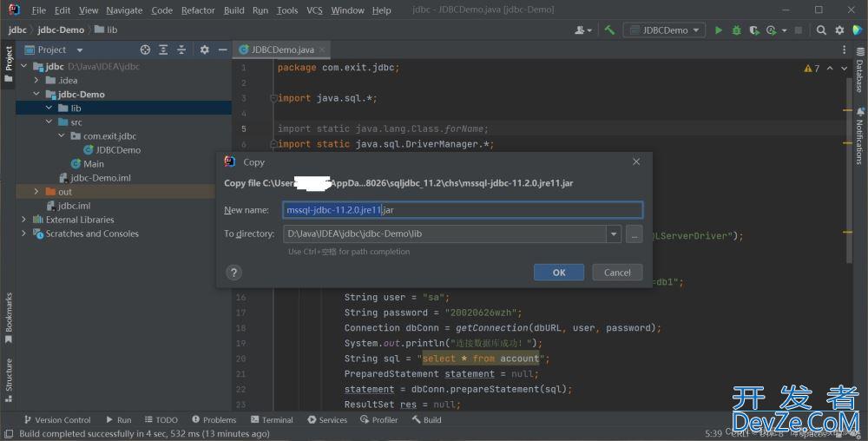Click the New name input field
The width and height of the screenshot is (868, 441).
(x=463, y=210)
